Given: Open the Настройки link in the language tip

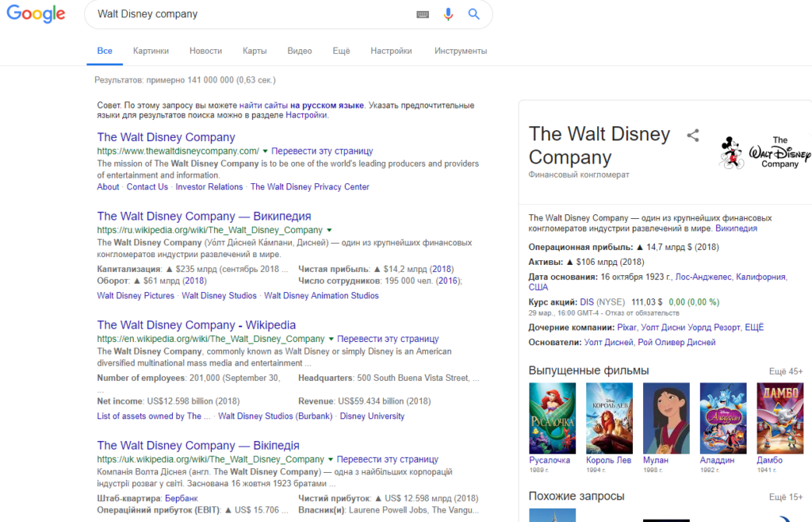Looking at the screenshot, I should click(306, 115).
